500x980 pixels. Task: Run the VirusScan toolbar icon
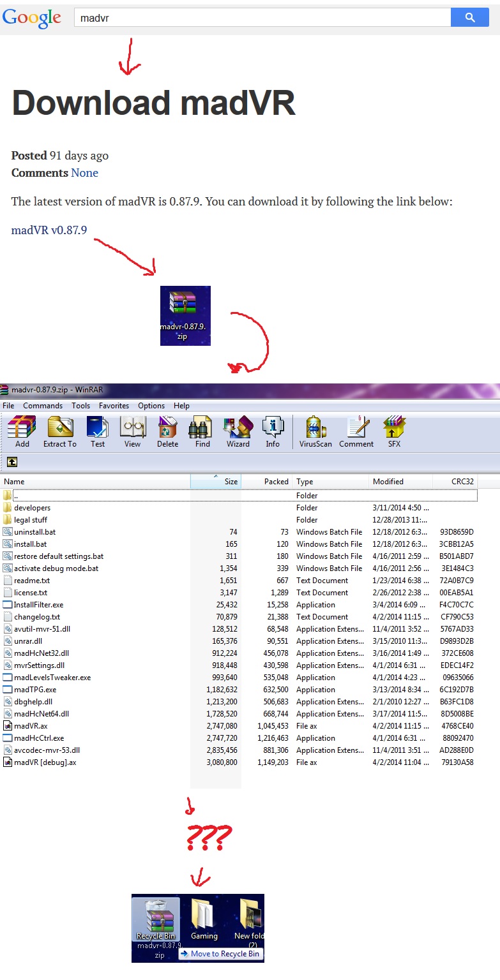pos(315,432)
